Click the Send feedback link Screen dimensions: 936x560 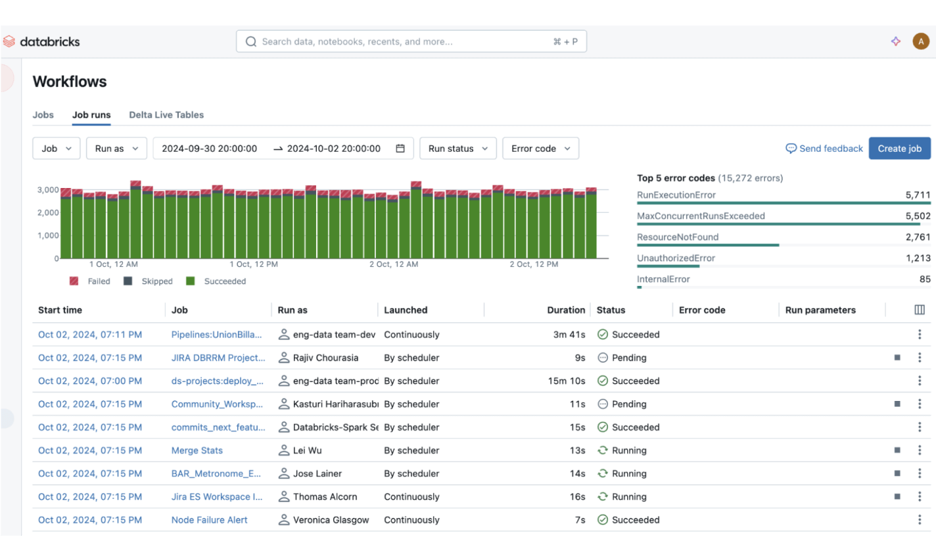(824, 149)
